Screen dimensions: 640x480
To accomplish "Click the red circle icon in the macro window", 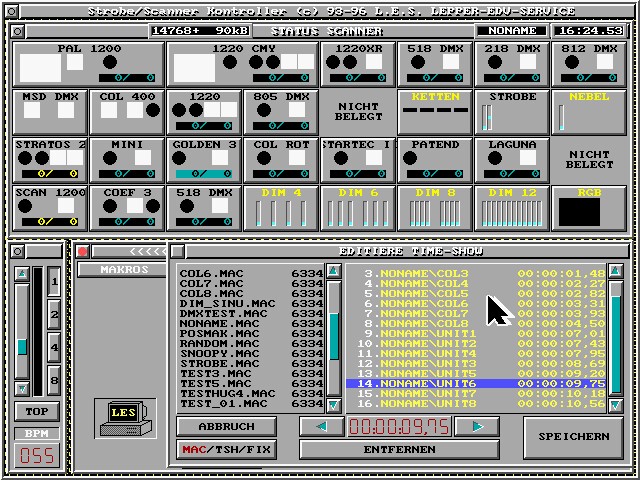I will (x=83, y=251).
